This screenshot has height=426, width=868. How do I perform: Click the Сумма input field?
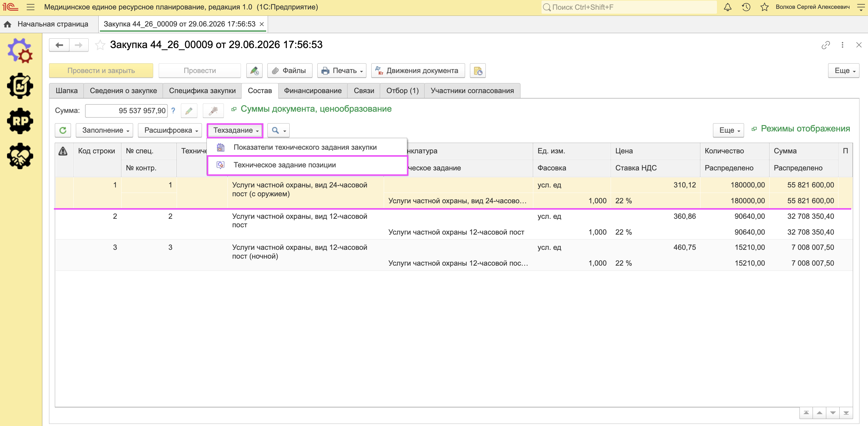click(126, 111)
